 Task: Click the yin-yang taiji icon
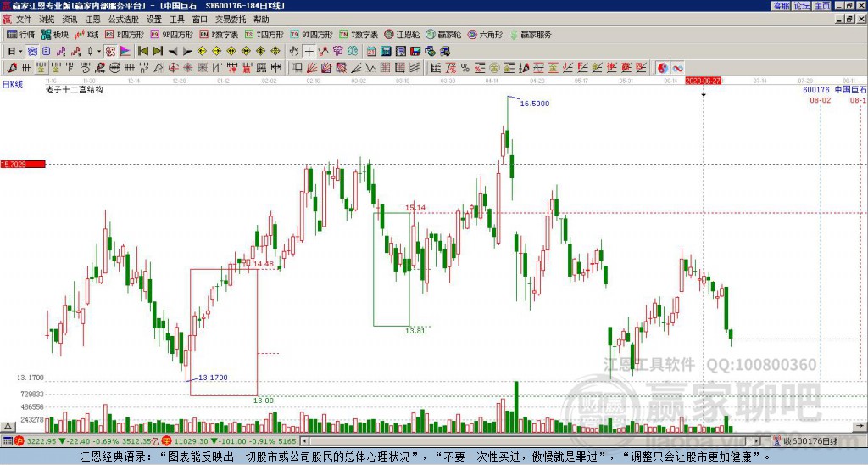click(663, 68)
